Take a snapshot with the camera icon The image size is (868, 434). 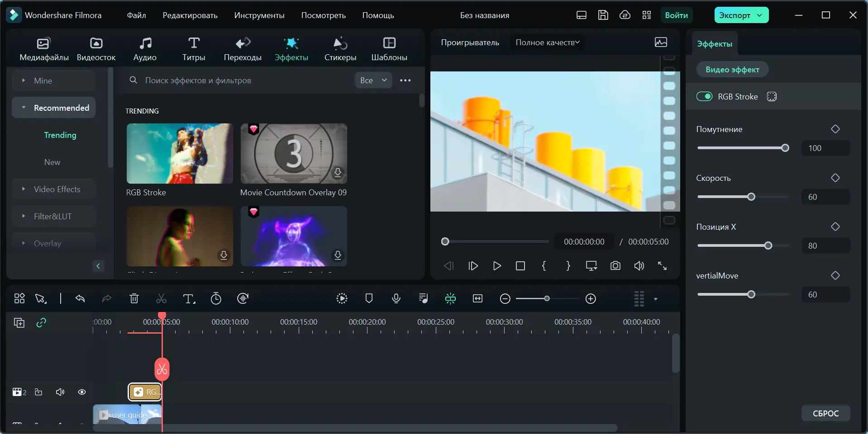coord(615,266)
